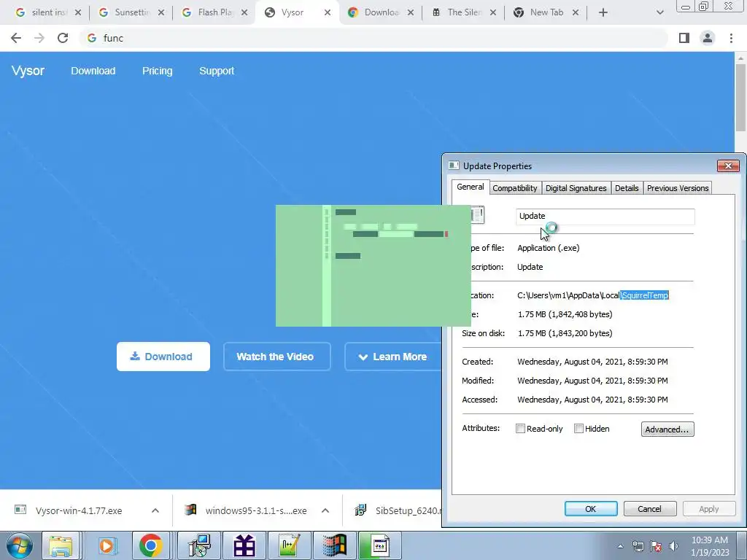Open Pricing in Vysor navigation
The width and height of the screenshot is (747, 560).
[158, 71]
